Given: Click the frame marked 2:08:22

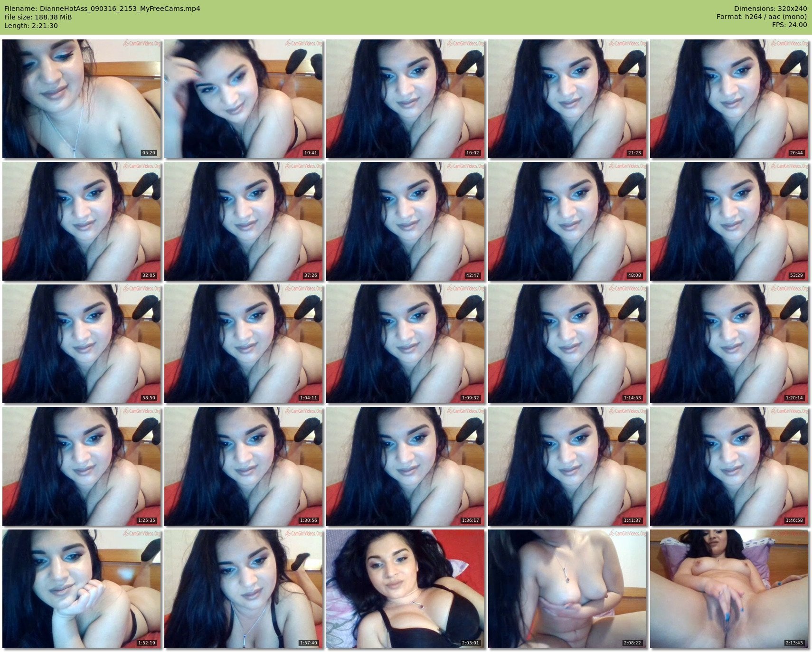Looking at the screenshot, I should (567, 589).
